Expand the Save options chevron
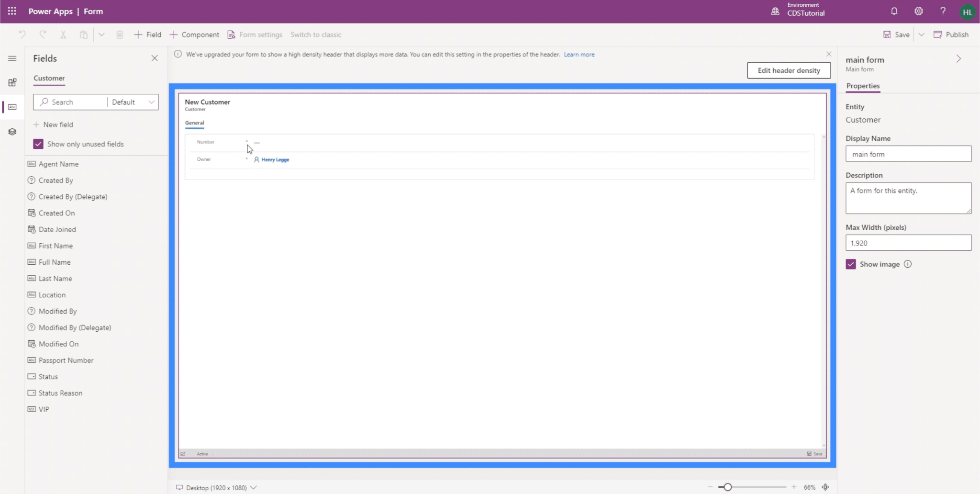Screen dimensions: 980x494 click(x=922, y=34)
